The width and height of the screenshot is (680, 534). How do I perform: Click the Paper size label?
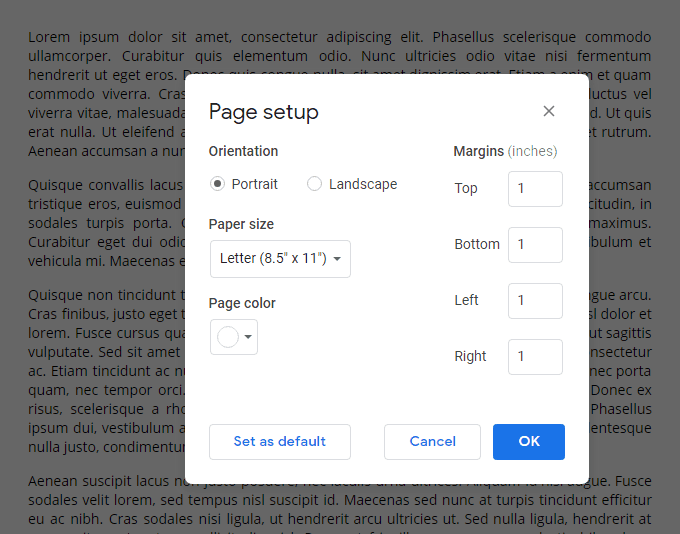(241, 224)
